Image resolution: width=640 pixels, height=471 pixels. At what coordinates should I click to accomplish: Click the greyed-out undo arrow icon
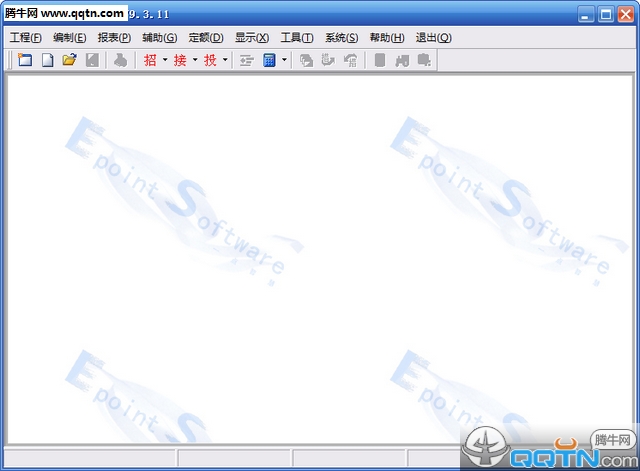(350, 60)
